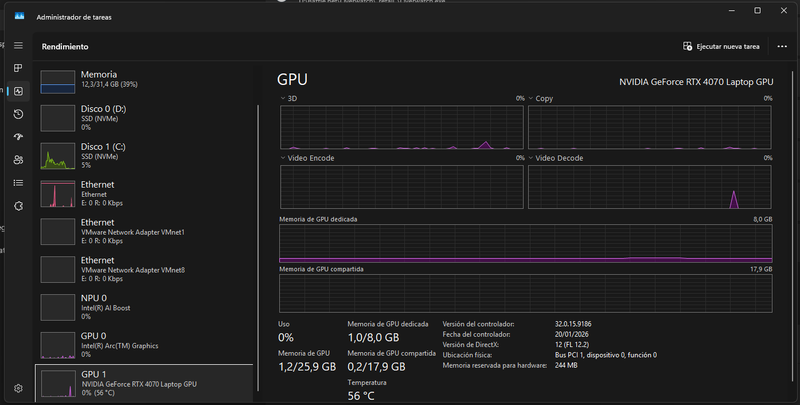Click the Memoria de GPU dedicada graph

pos(526,243)
